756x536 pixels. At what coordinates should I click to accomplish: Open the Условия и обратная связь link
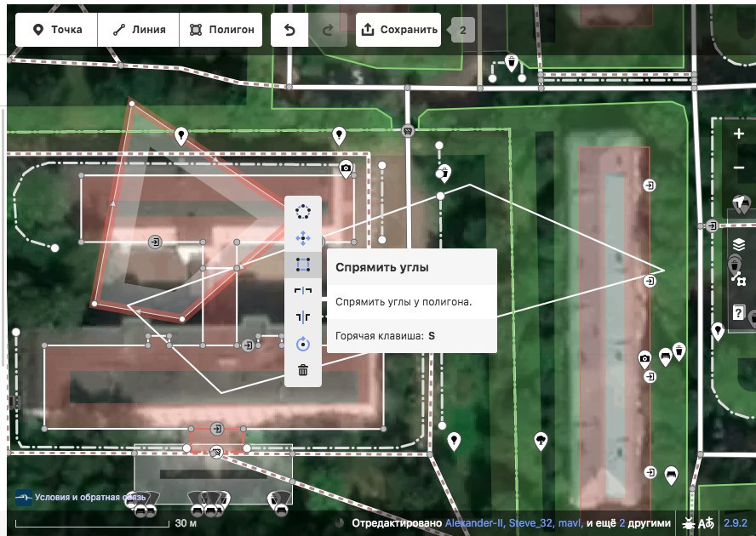click(89, 497)
